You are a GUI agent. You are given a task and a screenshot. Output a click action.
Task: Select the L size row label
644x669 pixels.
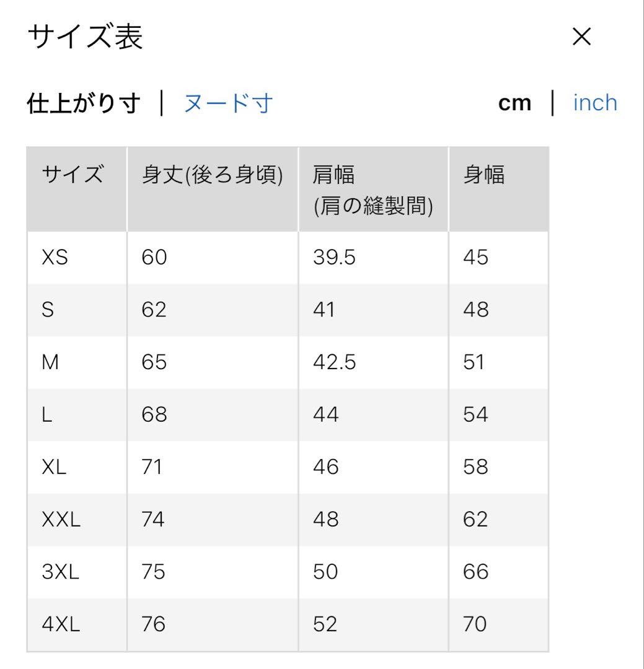47,414
